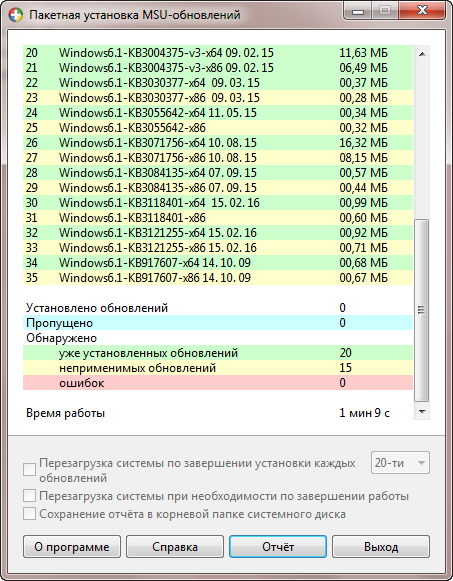Viewport: 453px width, 581px height.
Task: Close the window with the X button
Action: coord(422,10)
